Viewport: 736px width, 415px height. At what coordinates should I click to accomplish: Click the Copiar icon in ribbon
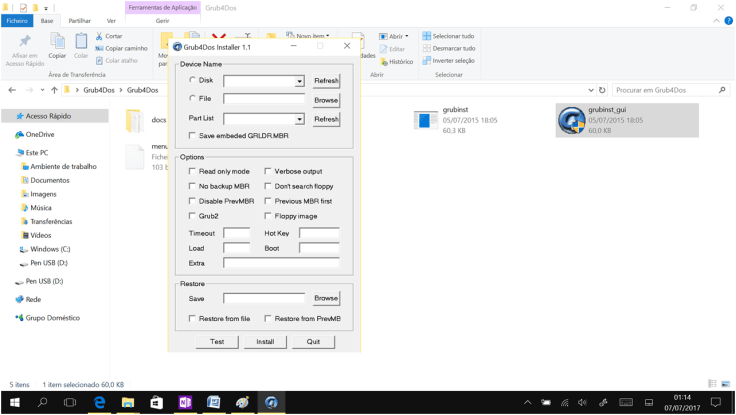coord(57,45)
